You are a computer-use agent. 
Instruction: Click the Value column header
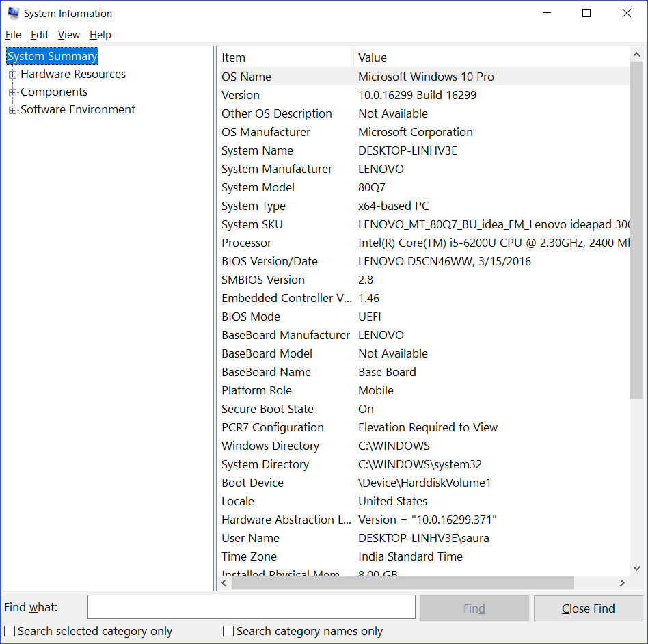[x=491, y=57]
